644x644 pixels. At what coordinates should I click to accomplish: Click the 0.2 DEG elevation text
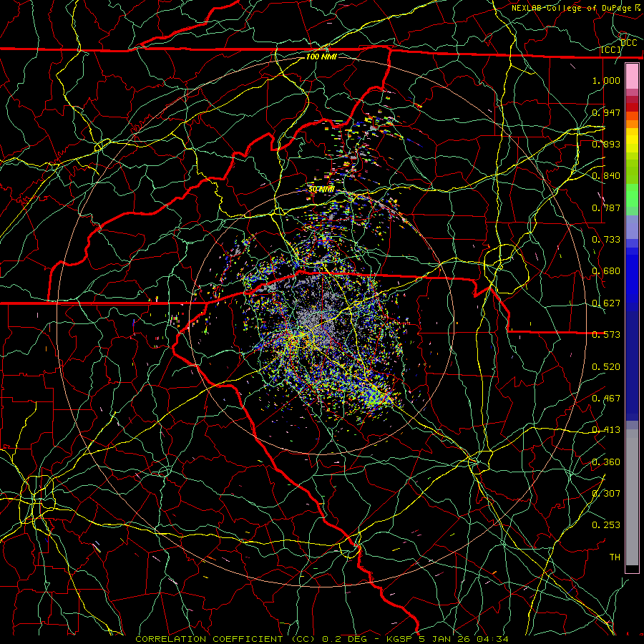pyautogui.click(x=346, y=639)
